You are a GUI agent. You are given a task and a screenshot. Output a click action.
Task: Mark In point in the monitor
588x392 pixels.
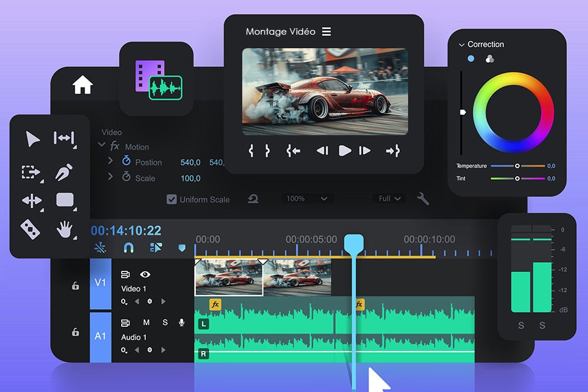(251, 150)
